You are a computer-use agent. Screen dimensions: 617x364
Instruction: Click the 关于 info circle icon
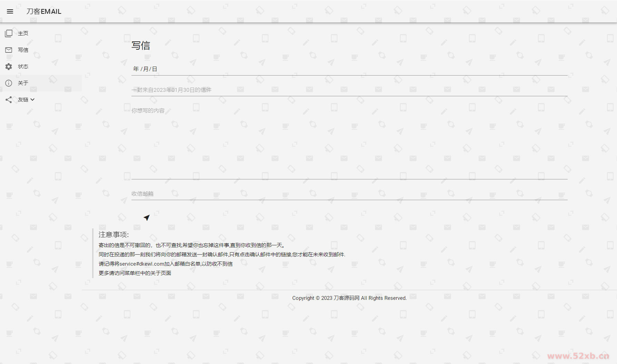[x=9, y=83]
